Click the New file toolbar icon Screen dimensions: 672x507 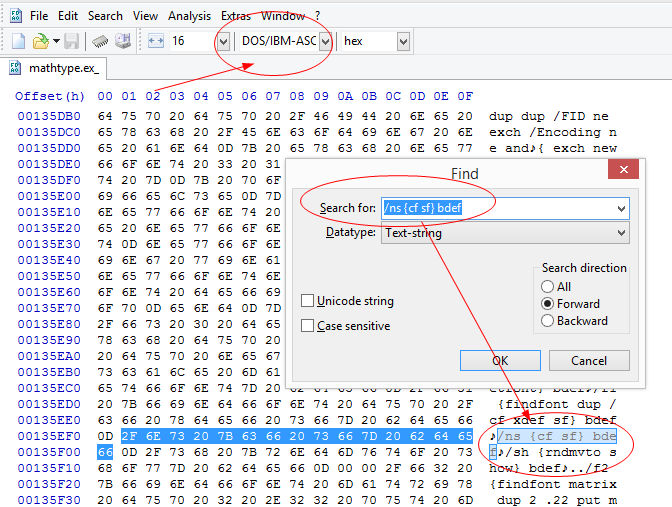[x=18, y=41]
